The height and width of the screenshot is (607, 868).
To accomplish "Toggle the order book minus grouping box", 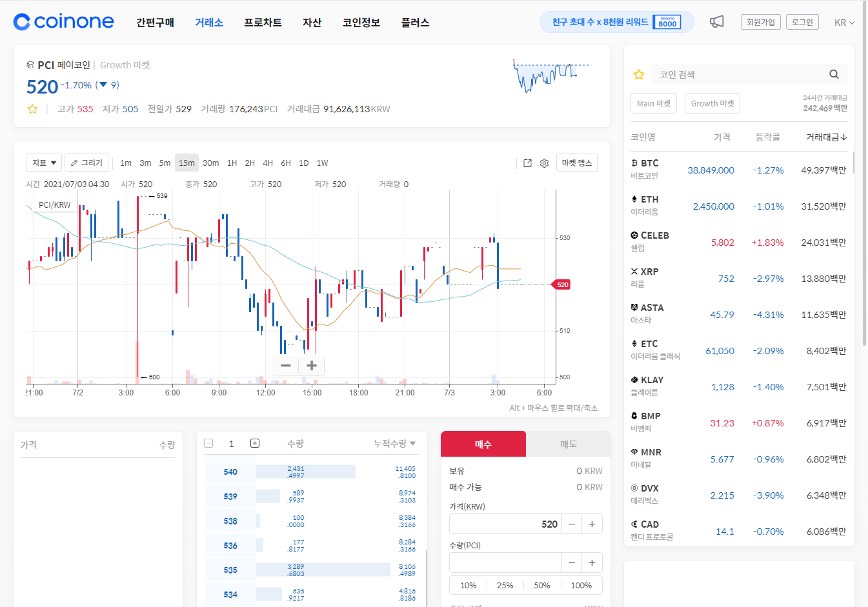I will pos(208,443).
